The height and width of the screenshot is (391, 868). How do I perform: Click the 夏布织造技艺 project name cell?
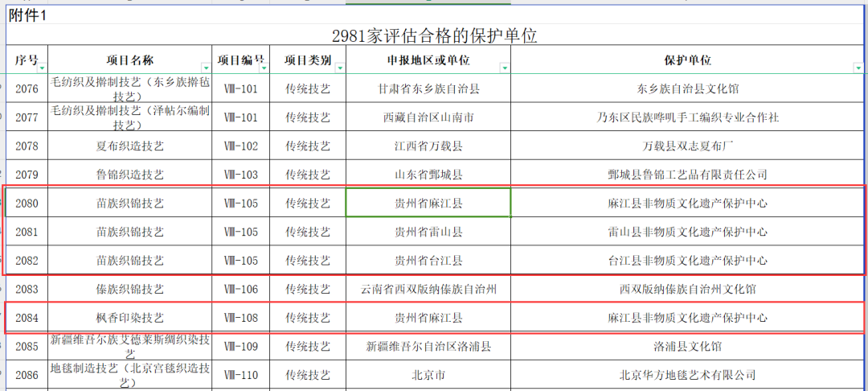130,146
